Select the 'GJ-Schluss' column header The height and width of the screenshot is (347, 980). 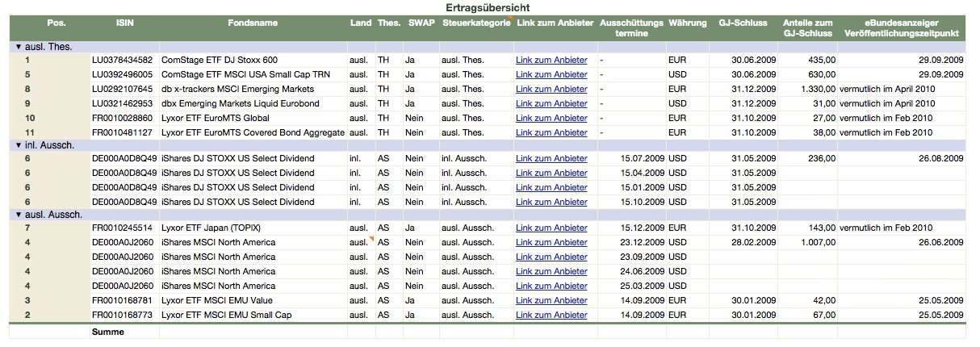coord(742,23)
